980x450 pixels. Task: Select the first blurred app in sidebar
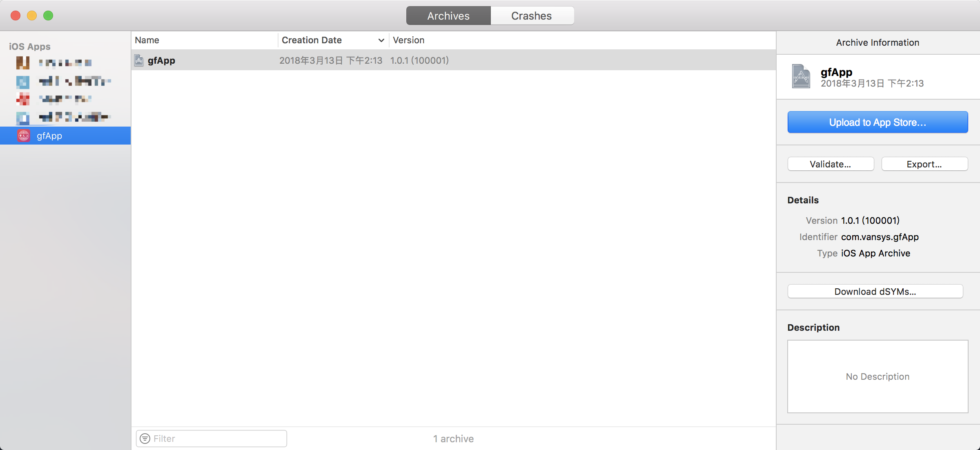[65, 63]
